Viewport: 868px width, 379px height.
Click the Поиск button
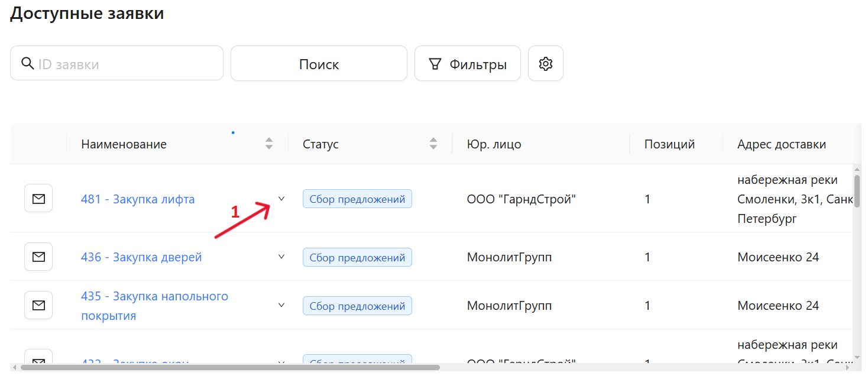click(319, 63)
